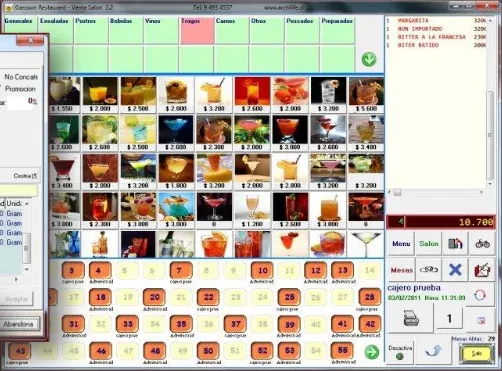Open the Carnes category tab
The image size is (502, 371).
(x=232, y=30)
